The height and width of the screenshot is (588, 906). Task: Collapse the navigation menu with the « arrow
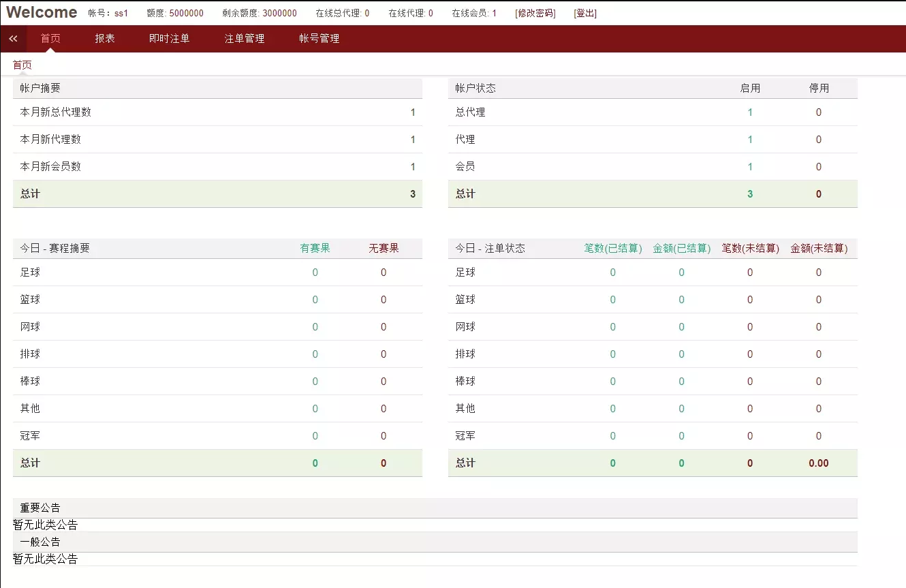point(12,39)
